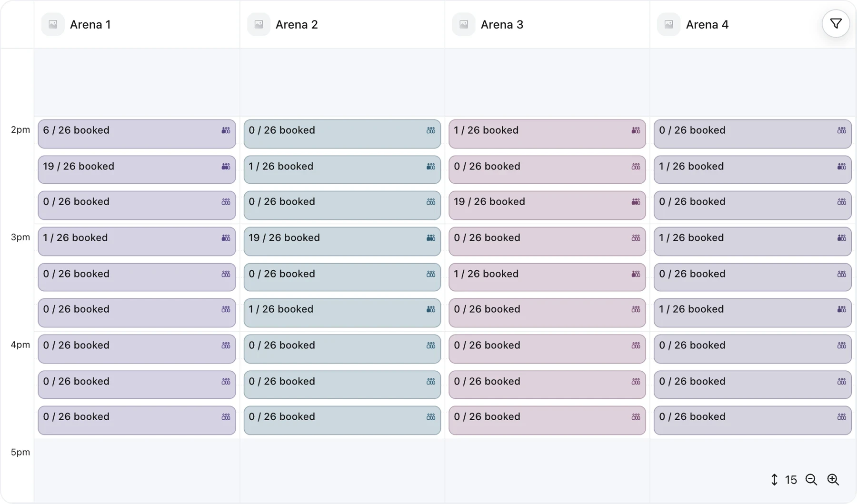Image resolution: width=857 pixels, height=504 pixels.
Task: Open Arena 2 slot with 19 / 26 booked
Action: (x=342, y=241)
